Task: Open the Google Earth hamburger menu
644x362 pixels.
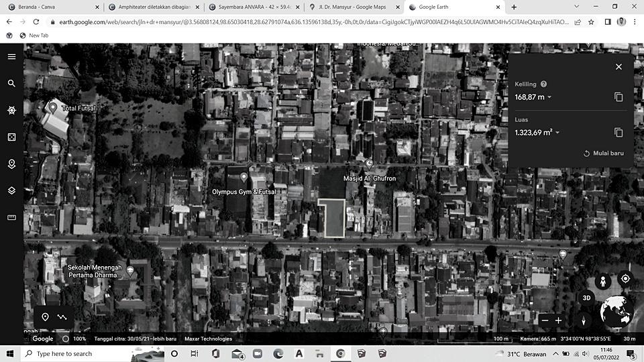Action: pyautogui.click(x=11, y=56)
